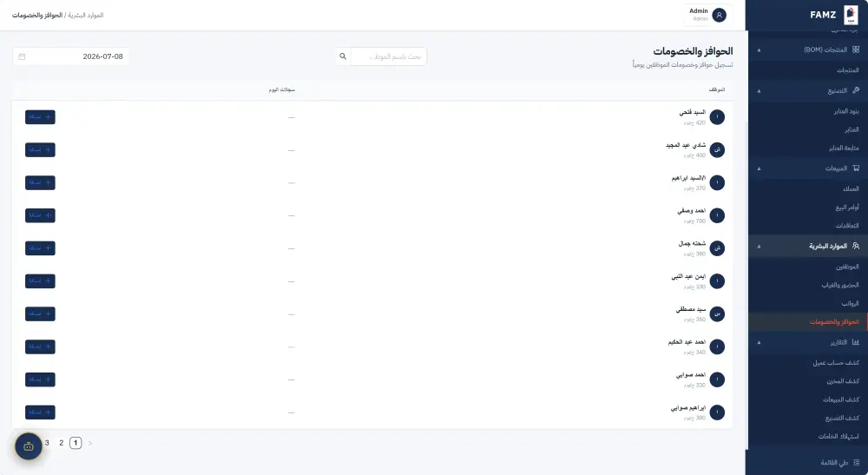Click the avatar of شادي عبد المجيد

pos(717,149)
